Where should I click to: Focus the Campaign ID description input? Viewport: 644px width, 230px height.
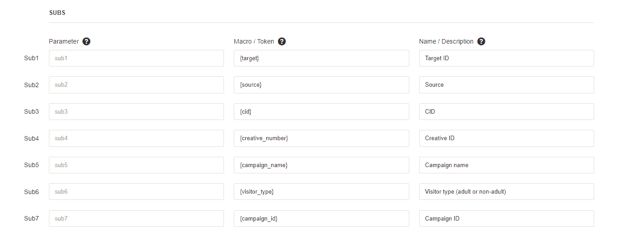(x=507, y=218)
